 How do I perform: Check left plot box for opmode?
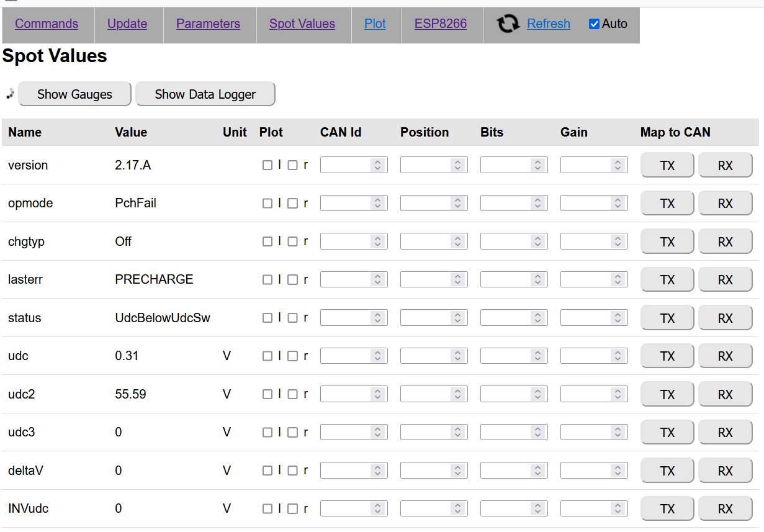pos(267,204)
